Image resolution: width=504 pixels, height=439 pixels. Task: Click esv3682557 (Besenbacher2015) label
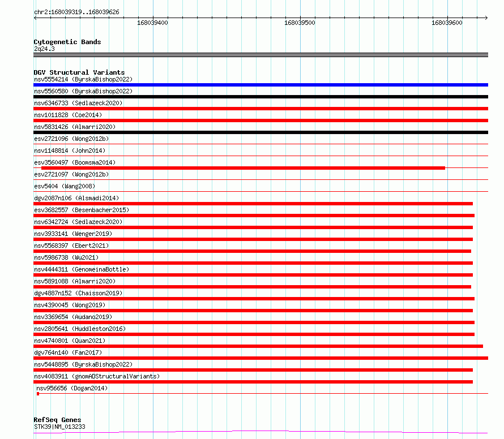click(82, 210)
